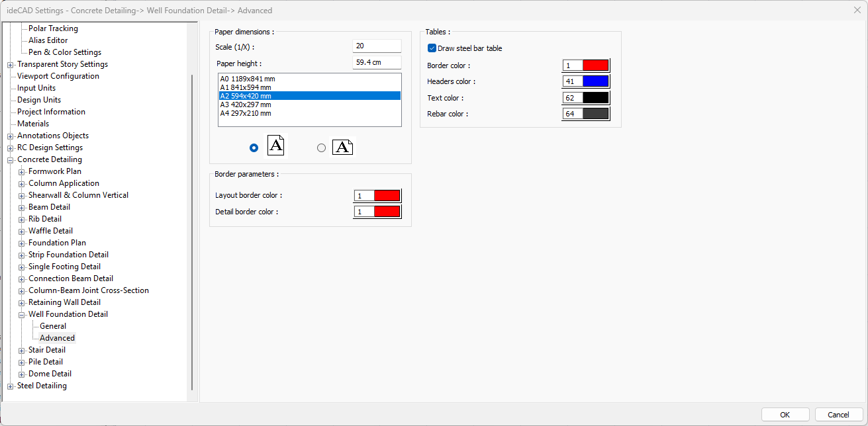The width and height of the screenshot is (868, 426).
Task: Collapse the Concrete Detailing tree node
Action: (x=10, y=159)
